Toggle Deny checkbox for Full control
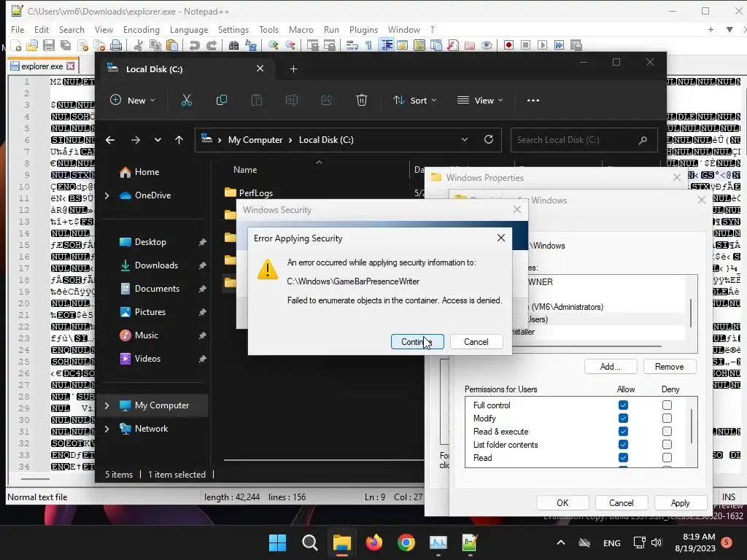The width and height of the screenshot is (747, 560). pos(667,405)
